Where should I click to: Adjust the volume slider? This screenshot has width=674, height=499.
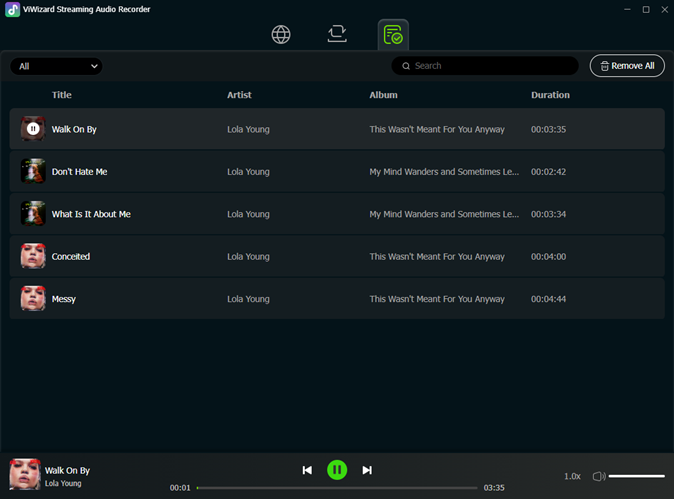(x=637, y=476)
